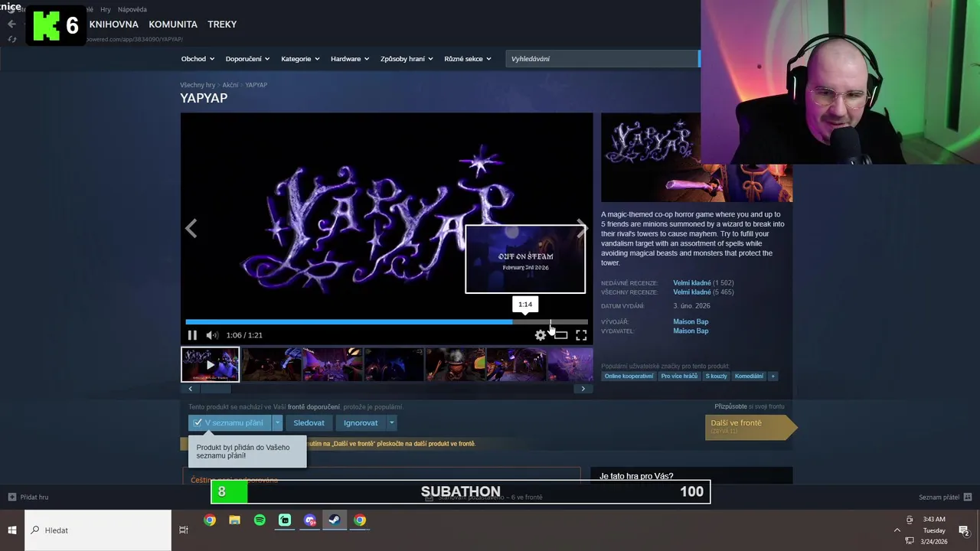This screenshot has height=551, width=980.
Task: Expand the wishlist button dropdown arrow
Action: [277, 422]
